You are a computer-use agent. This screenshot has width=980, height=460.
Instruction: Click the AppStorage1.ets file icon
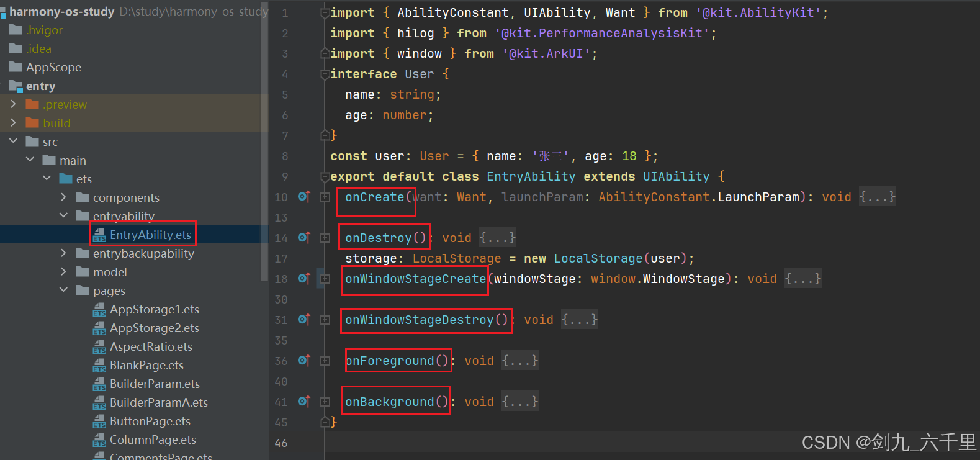click(x=99, y=310)
